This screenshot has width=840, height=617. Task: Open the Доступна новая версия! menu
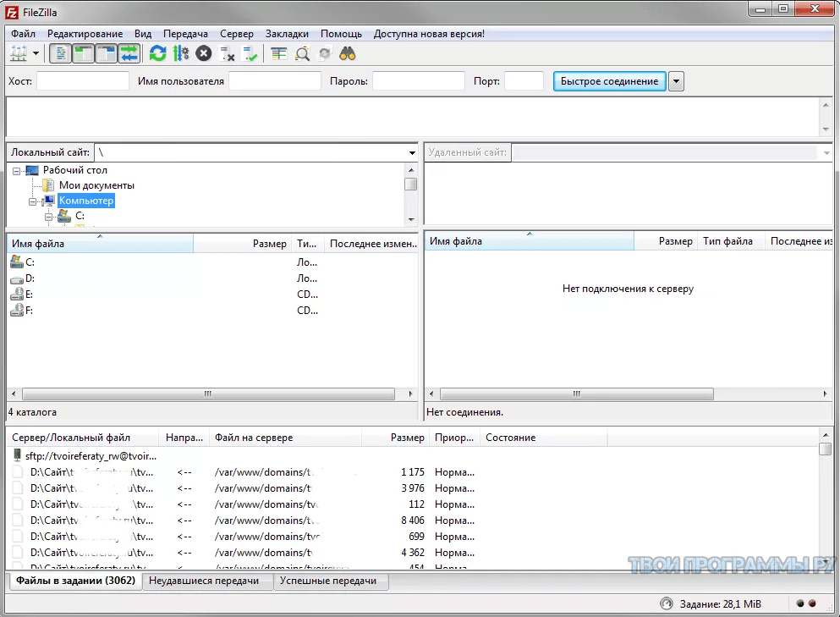coord(429,34)
